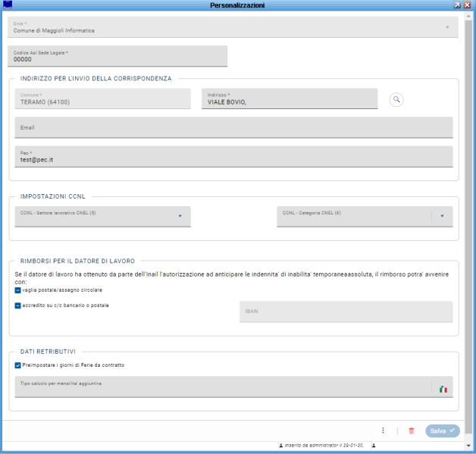Click the vertical scrollbar thumb
The image size is (476, 454).
(468, 226)
